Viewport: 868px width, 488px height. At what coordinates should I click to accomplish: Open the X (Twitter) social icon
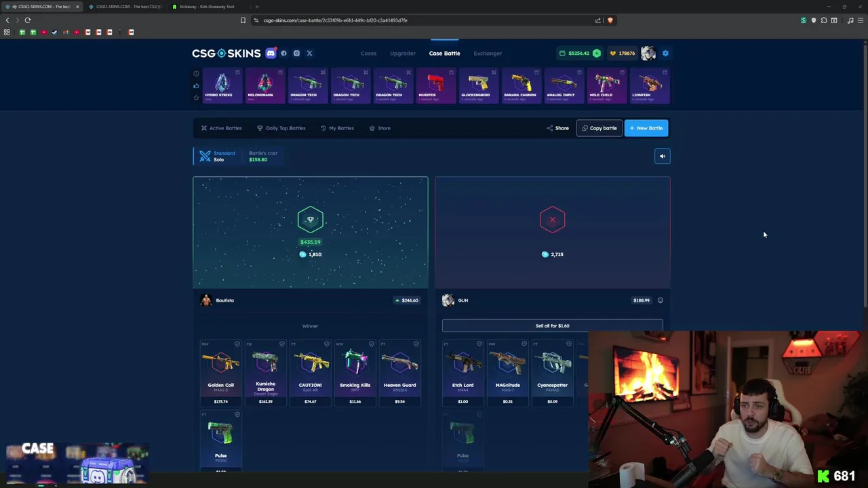[309, 53]
